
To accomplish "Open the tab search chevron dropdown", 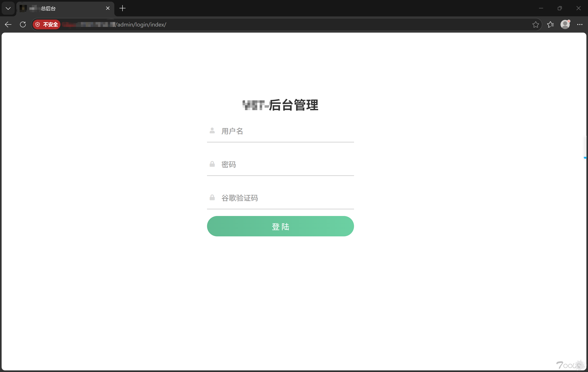I will point(8,8).
